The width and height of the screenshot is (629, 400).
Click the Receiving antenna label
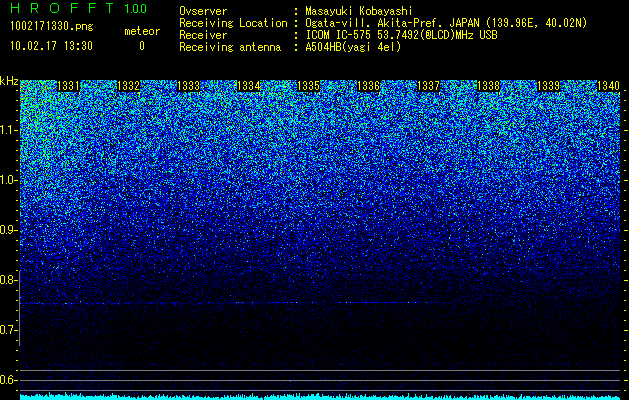tap(230, 47)
